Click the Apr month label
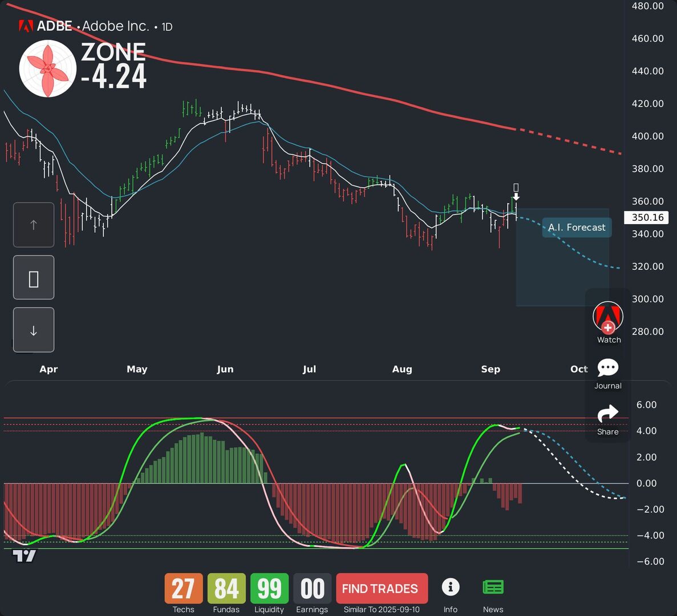 48,369
